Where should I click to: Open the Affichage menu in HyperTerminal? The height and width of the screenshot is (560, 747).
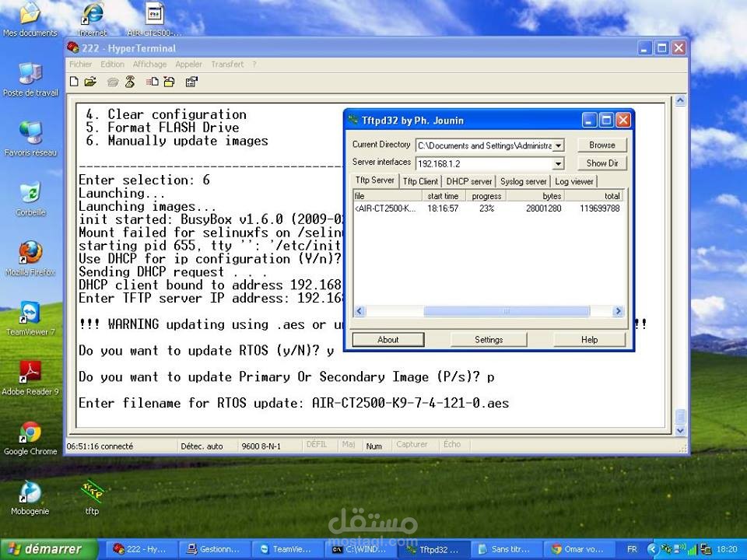(x=149, y=64)
